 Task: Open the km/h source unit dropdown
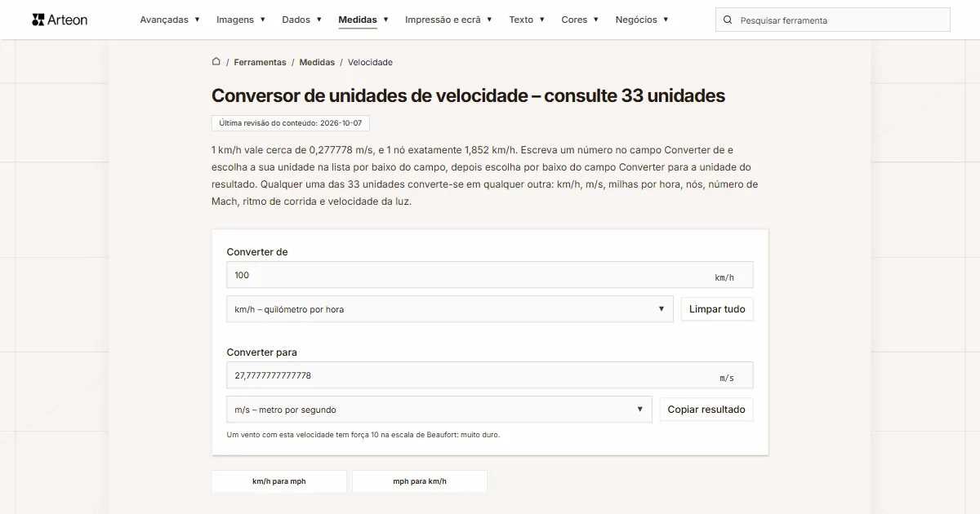pyautogui.click(x=450, y=309)
